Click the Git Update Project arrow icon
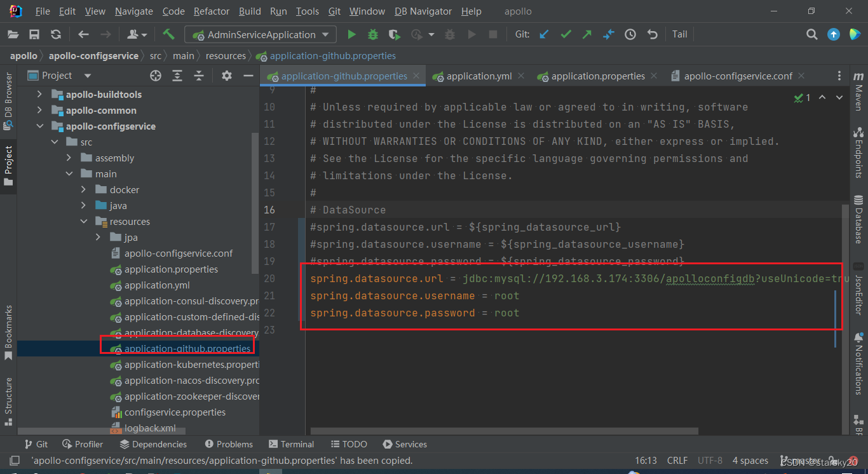The image size is (868, 474). 544,34
